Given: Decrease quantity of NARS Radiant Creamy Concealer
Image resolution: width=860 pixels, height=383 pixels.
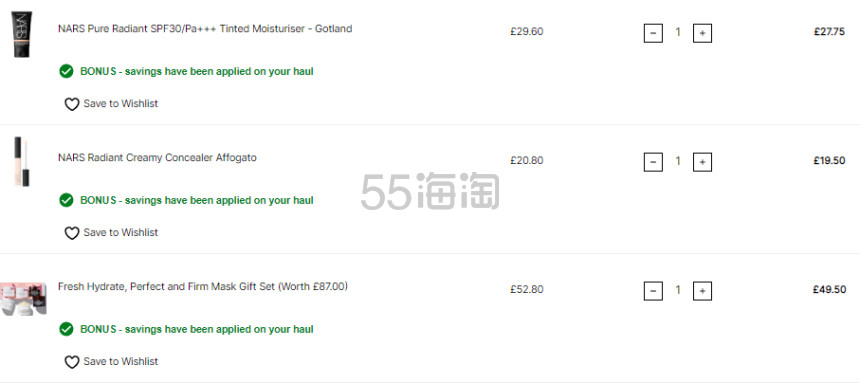Looking at the screenshot, I should point(653,162).
